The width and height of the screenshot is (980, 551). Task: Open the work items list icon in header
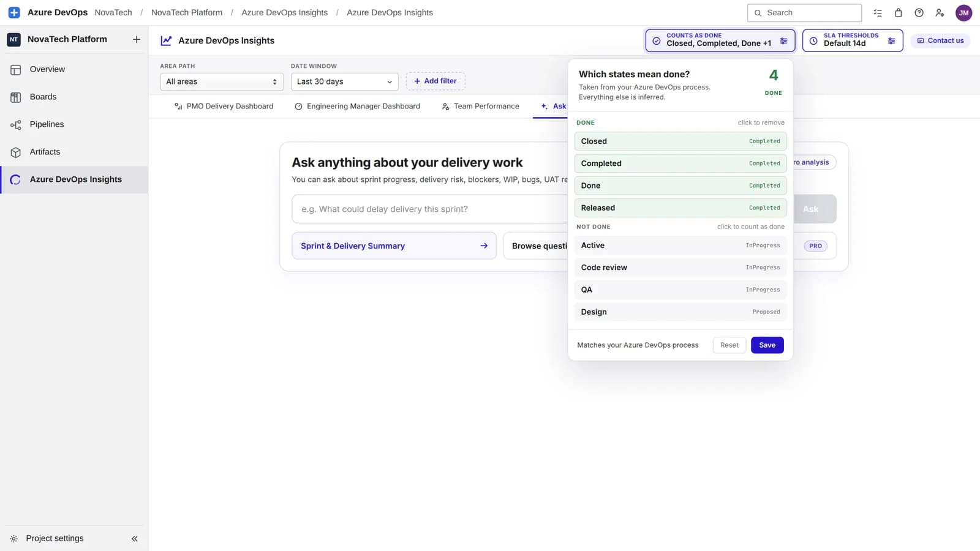coord(878,13)
